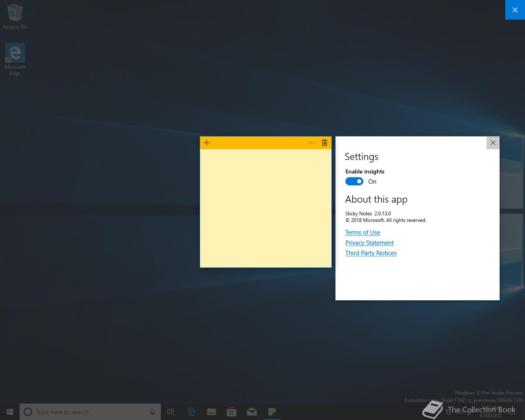The image size is (525, 420).
Task: Open the Privacy Statement link
Action: click(369, 243)
